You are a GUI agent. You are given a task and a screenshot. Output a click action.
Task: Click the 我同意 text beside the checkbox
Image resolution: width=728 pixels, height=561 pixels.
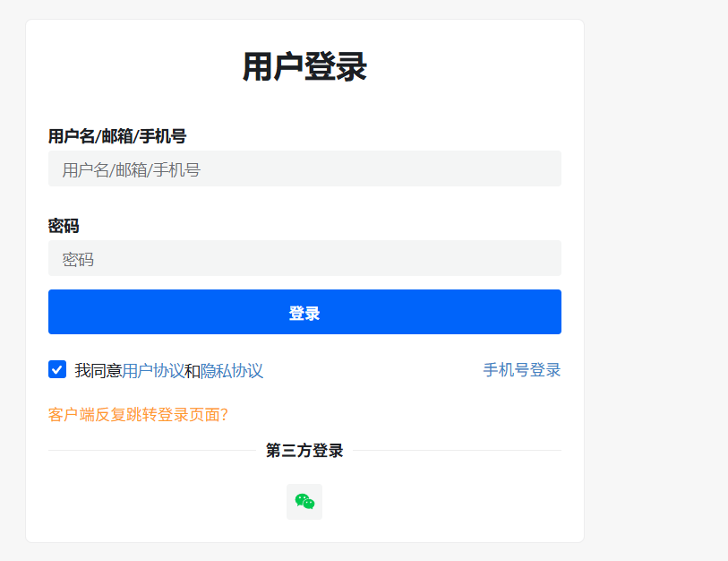[98, 371]
